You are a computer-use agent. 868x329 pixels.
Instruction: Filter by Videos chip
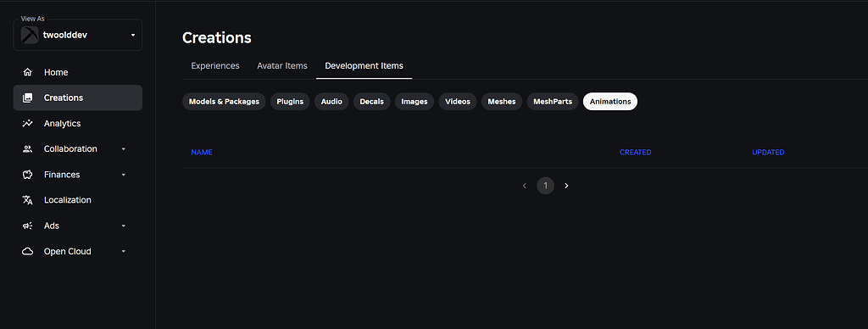click(x=458, y=102)
